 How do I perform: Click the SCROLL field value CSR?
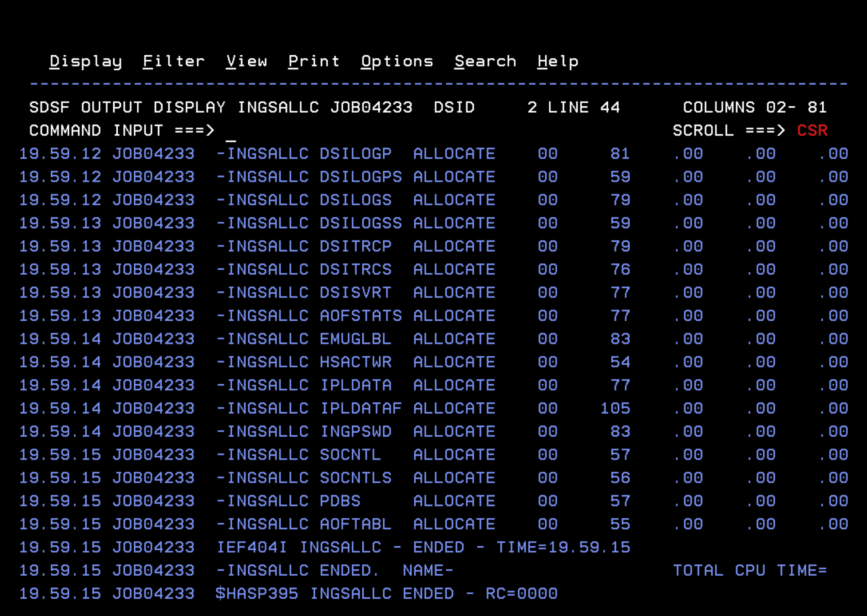pos(812,131)
